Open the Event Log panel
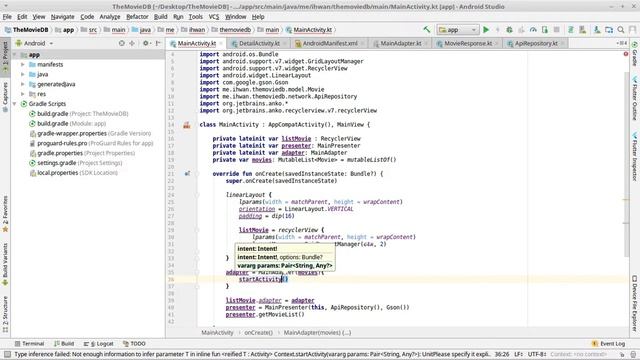The height and width of the screenshot is (360, 640). [x=608, y=344]
